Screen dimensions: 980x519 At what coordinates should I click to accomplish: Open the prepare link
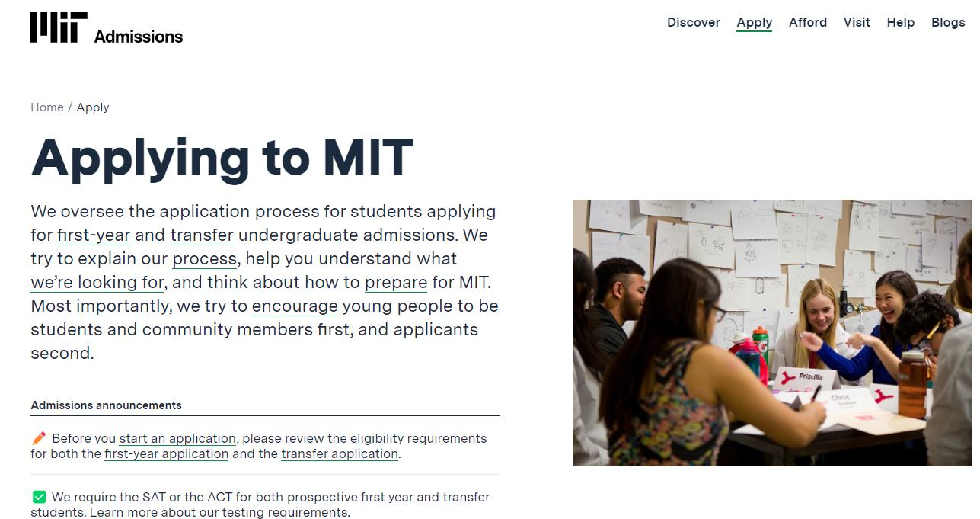[x=395, y=282]
